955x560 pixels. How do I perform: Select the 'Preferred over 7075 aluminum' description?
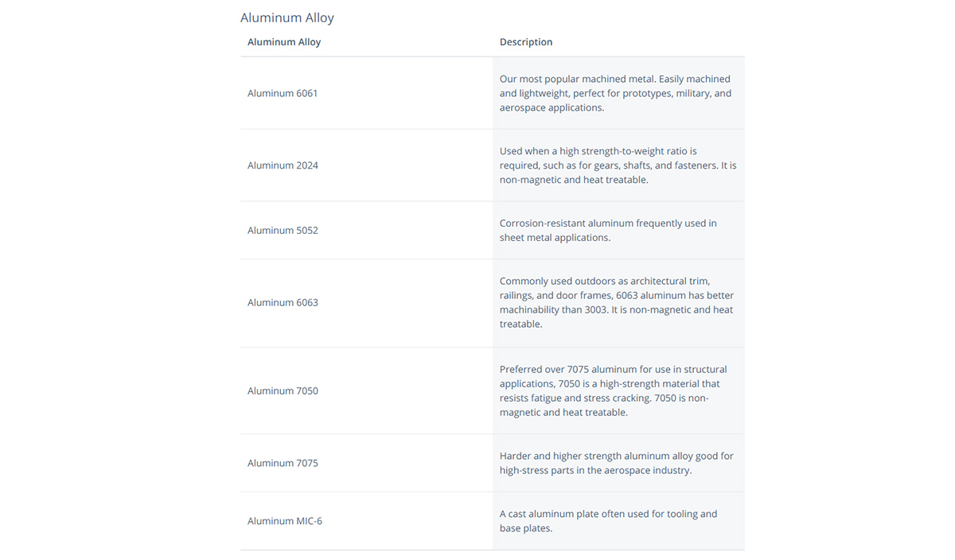click(614, 391)
